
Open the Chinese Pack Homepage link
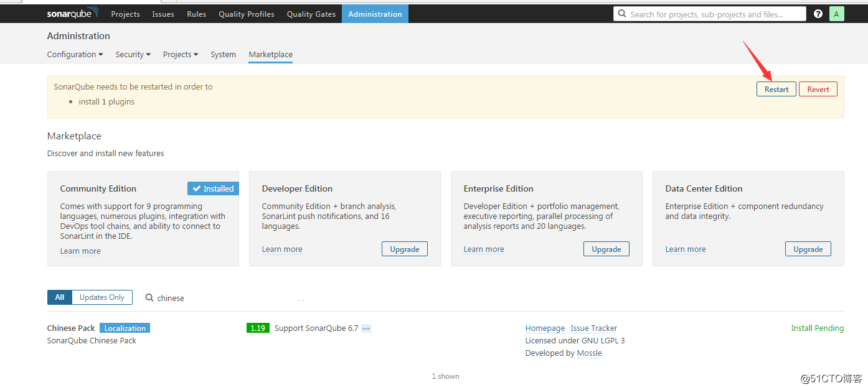click(545, 328)
